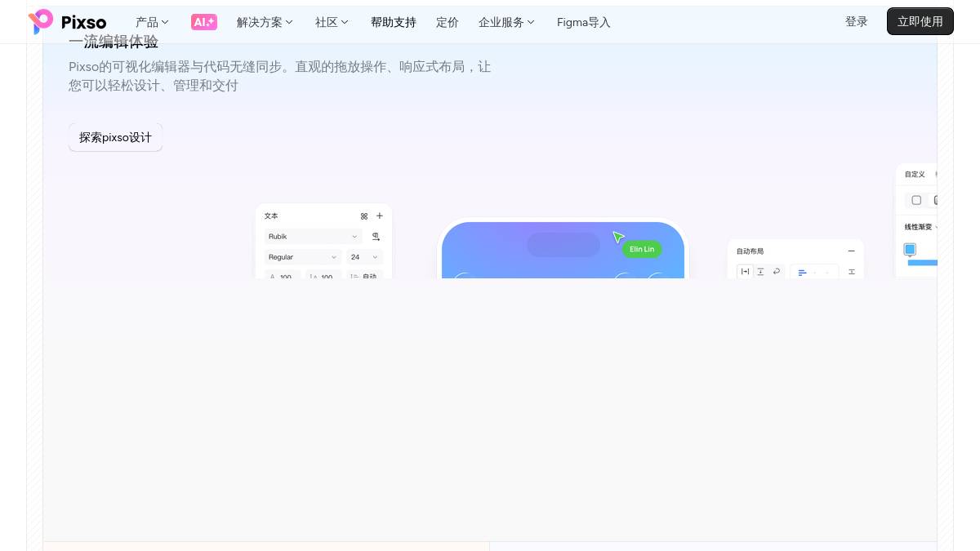980x551 pixels.
Task: Click the Pixso logo icon
Action: coord(42,22)
